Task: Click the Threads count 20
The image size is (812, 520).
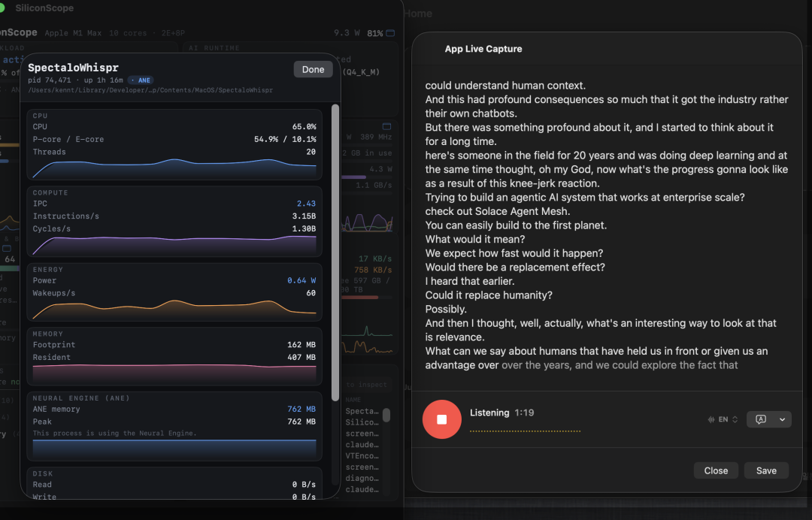Action: pos(311,152)
